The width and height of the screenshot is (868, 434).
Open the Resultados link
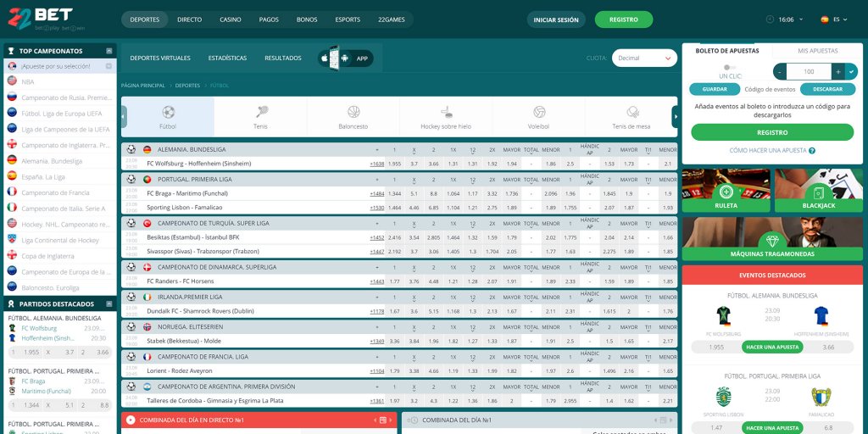coord(283,58)
